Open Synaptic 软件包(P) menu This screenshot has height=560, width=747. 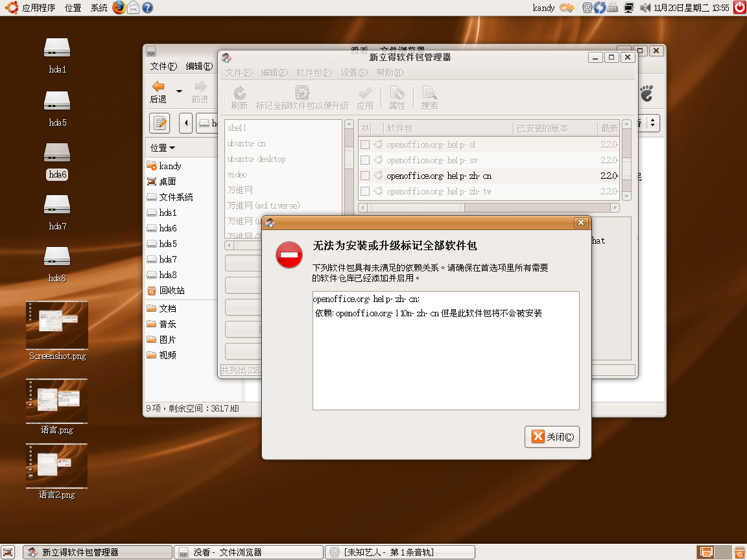click(314, 73)
